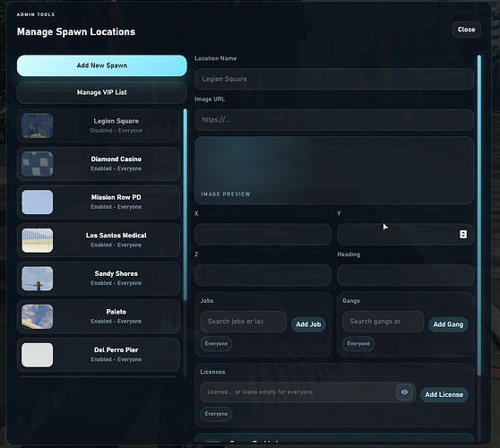Click the Add License button
The image size is (500, 448).
[x=444, y=394]
